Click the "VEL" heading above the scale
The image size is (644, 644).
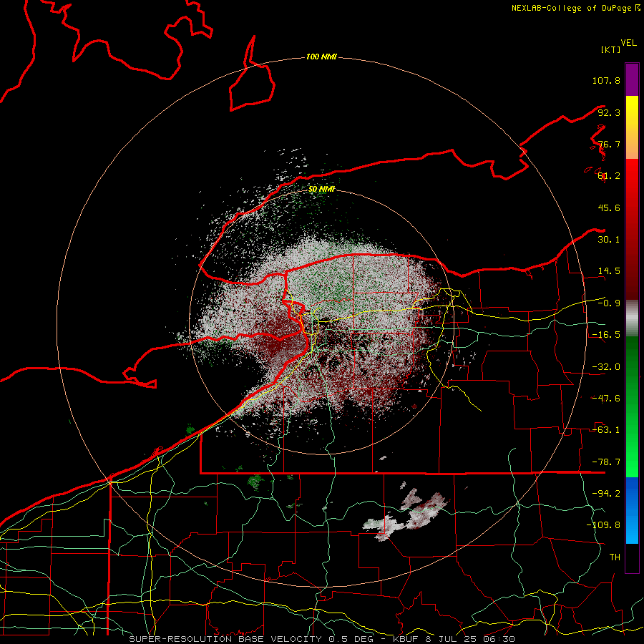(629, 43)
